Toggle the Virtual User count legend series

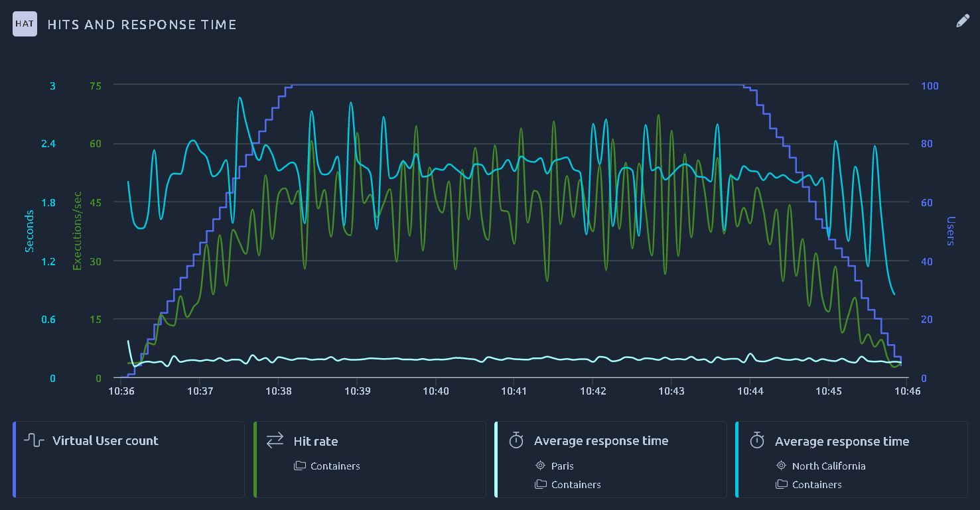(x=129, y=459)
